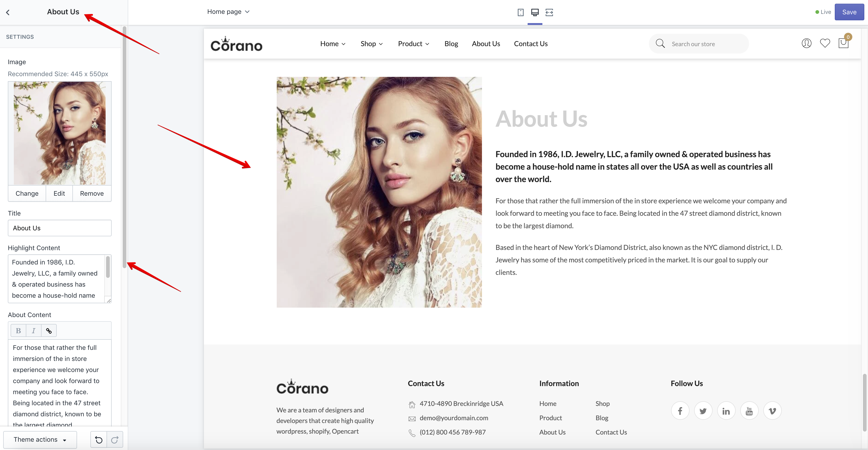Select desktop preview icon
This screenshot has width=868, height=450.
[x=535, y=12]
